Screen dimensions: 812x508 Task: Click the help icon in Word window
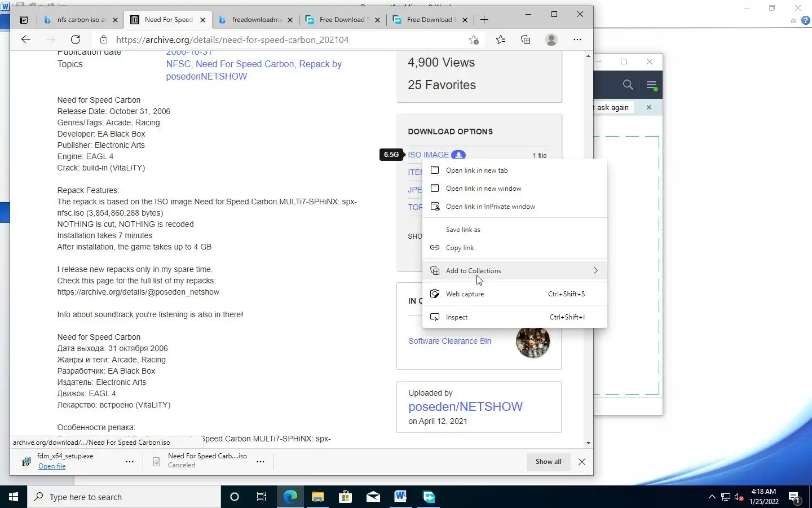(806, 20)
